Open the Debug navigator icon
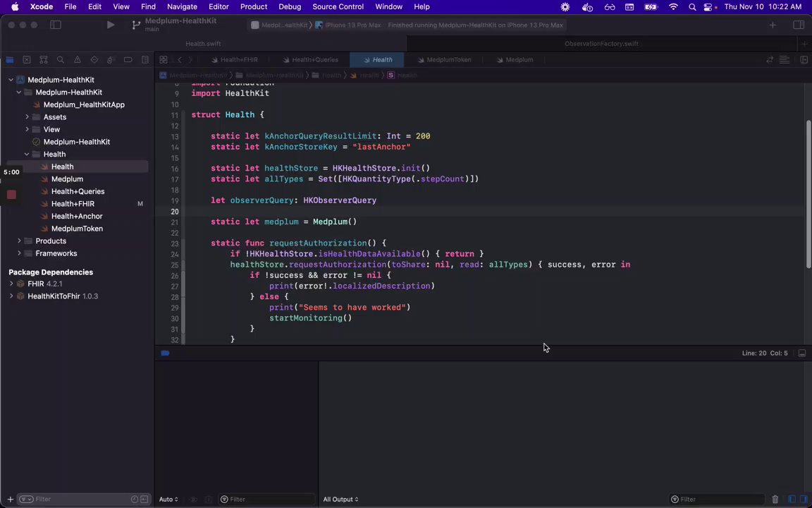This screenshot has height=508, width=812. coord(111,59)
